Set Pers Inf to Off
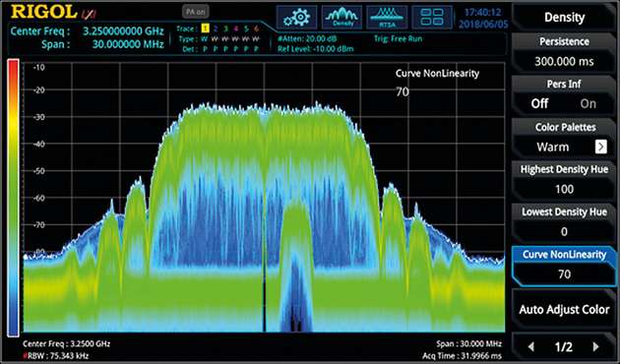The height and width of the screenshot is (364, 620). 539,103
